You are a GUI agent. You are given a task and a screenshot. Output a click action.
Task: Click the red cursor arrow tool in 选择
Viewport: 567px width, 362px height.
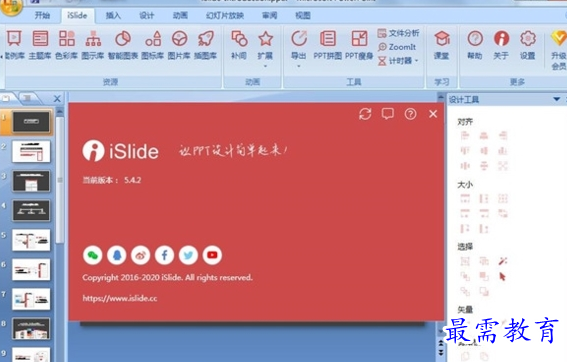click(503, 277)
